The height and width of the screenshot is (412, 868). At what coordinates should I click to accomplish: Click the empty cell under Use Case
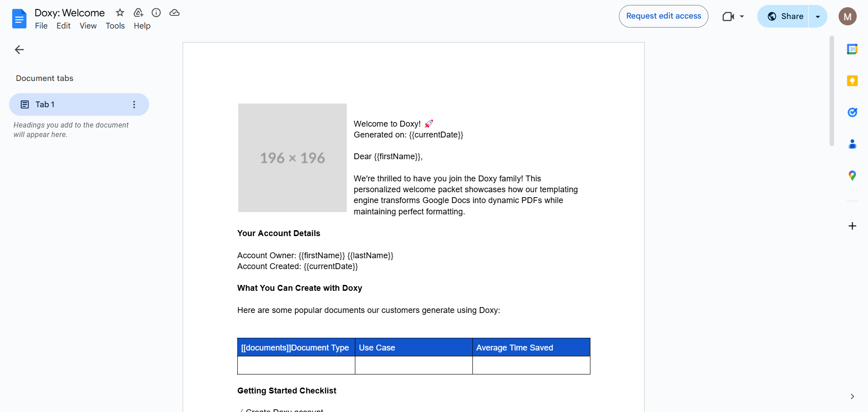click(414, 365)
